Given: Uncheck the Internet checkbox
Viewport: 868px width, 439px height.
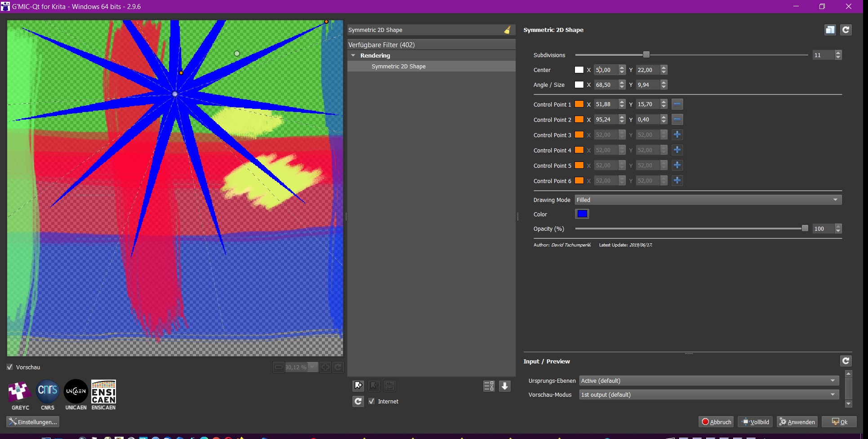Looking at the screenshot, I should [372, 401].
